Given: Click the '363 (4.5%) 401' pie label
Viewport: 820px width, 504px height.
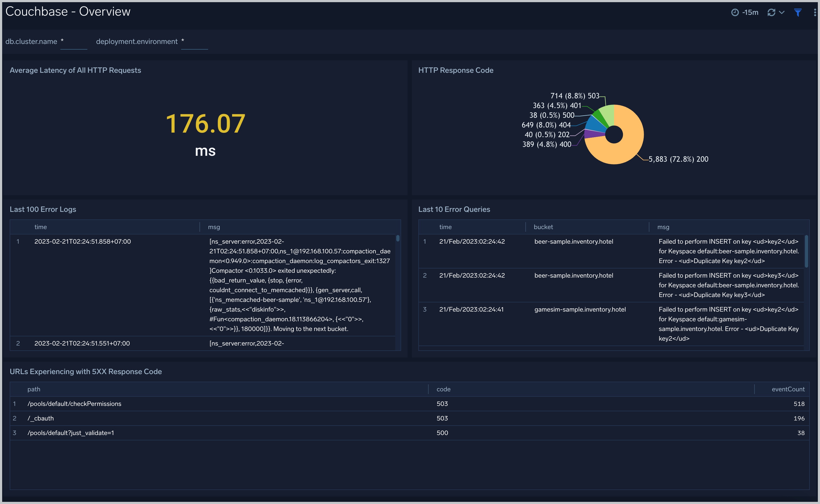Looking at the screenshot, I should (x=557, y=106).
